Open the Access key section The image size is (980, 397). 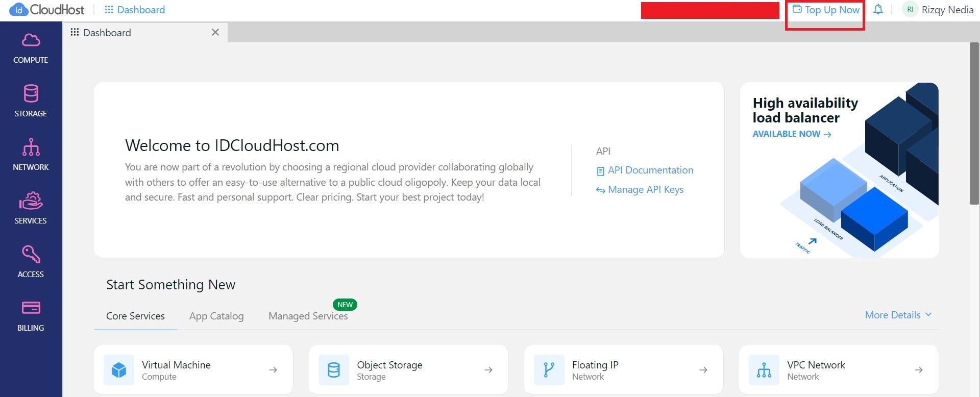(x=31, y=262)
